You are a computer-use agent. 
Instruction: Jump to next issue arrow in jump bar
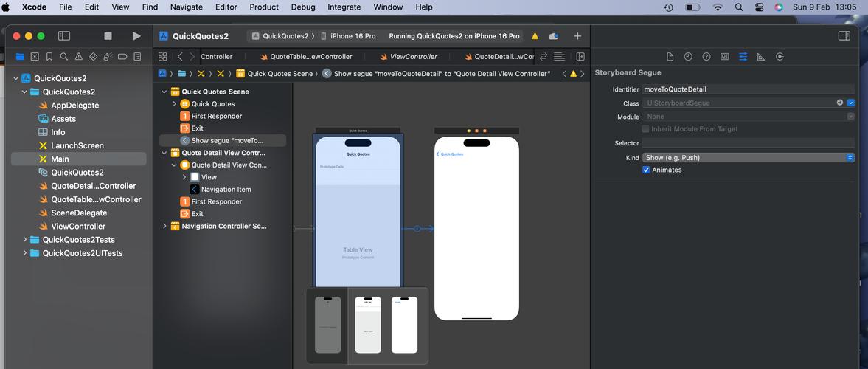click(583, 74)
